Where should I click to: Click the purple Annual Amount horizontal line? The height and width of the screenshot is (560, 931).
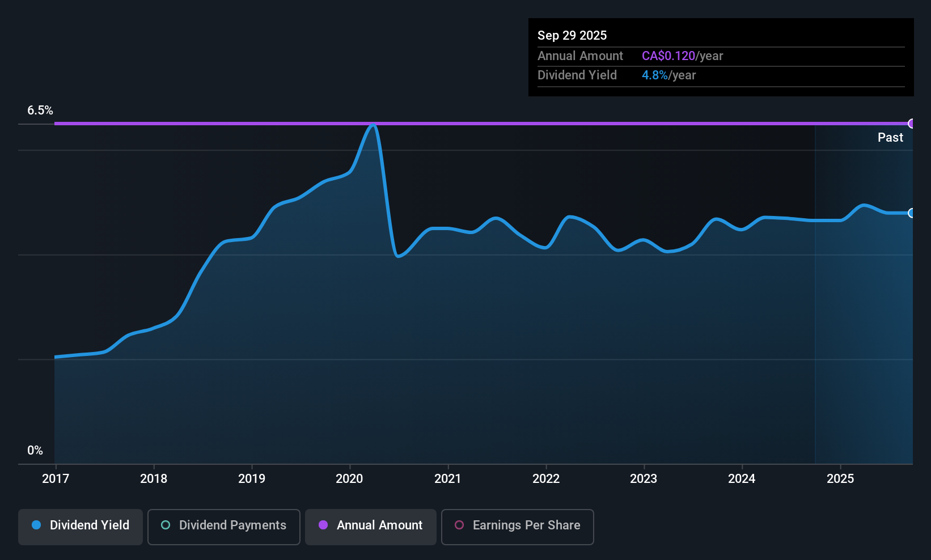(x=454, y=123)
